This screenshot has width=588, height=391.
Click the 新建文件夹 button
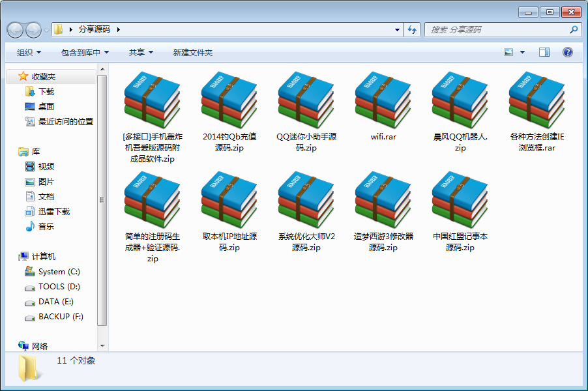click(x=193, y=53)
